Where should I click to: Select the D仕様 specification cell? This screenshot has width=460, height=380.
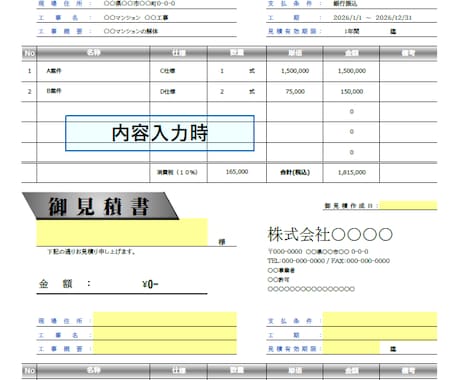point(178,91)
